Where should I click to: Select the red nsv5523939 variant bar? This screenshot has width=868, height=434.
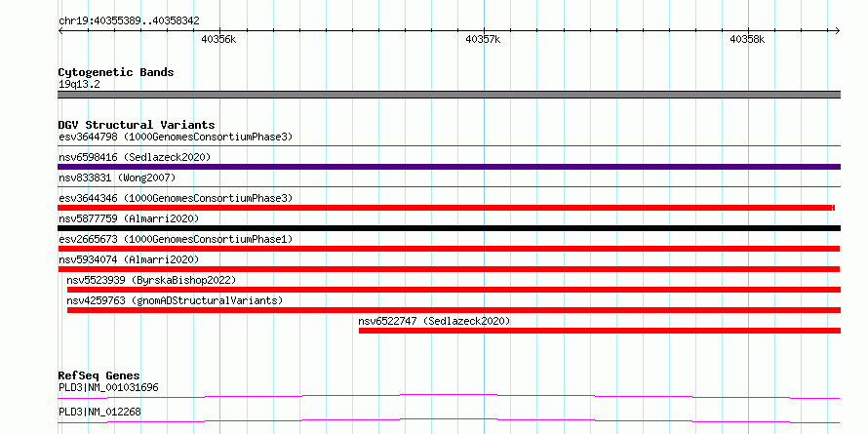click(454, 290)
